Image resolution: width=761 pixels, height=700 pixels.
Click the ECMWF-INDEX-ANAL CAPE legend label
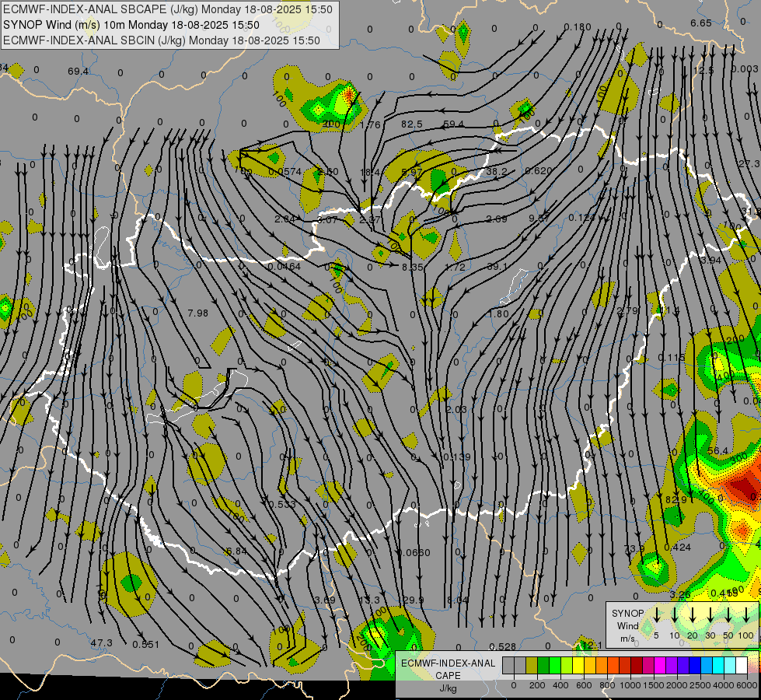(x=448, y=669)
